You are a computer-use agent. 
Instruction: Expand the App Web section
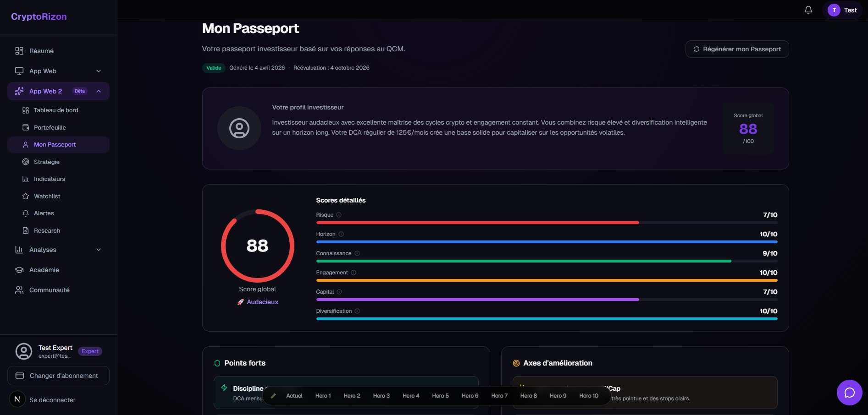(x=98, y=71)
